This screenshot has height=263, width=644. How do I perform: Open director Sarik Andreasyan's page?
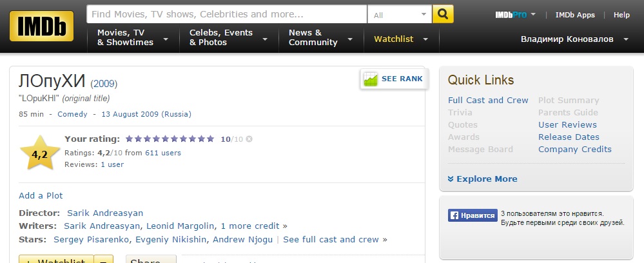[105, 213]
